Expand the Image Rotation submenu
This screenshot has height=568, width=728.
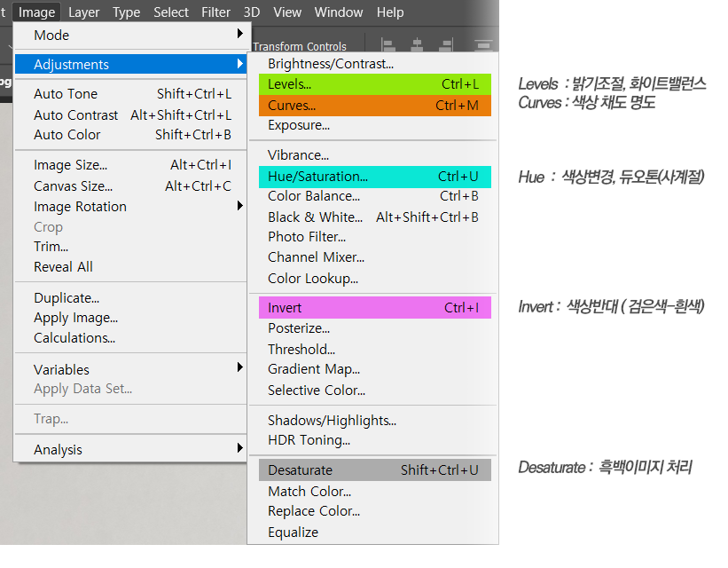[131, 207]
